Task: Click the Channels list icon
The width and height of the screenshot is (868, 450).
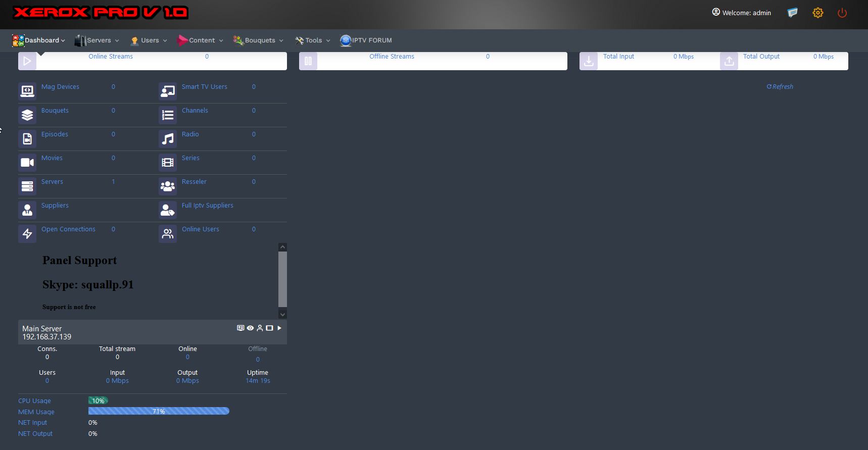Action: (168, 115)
